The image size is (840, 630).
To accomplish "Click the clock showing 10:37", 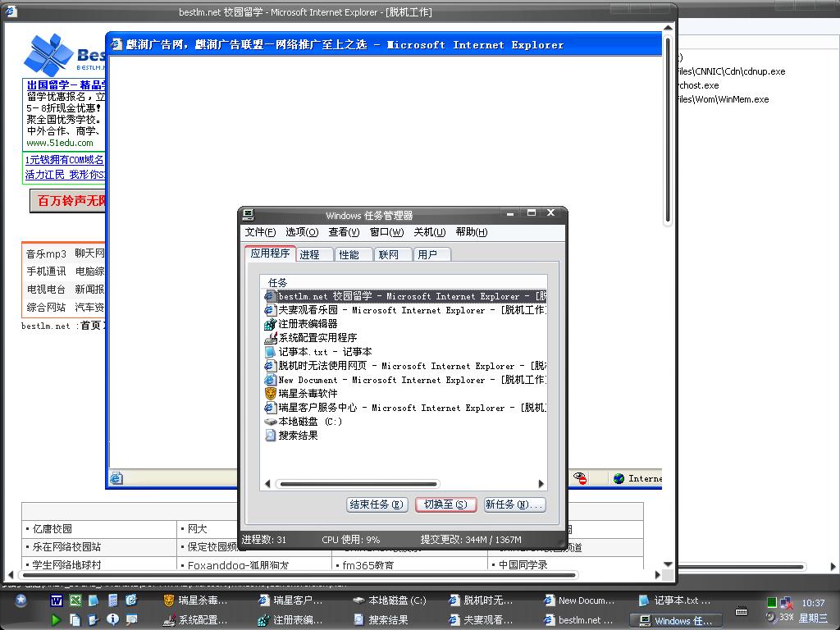I will (x=813, y=603).
